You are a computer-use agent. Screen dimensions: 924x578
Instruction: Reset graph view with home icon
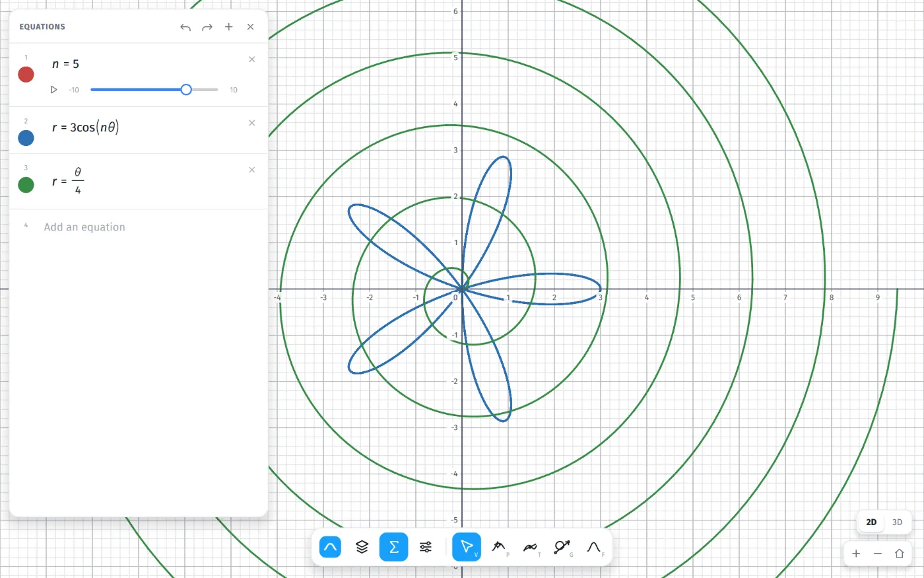899,554
